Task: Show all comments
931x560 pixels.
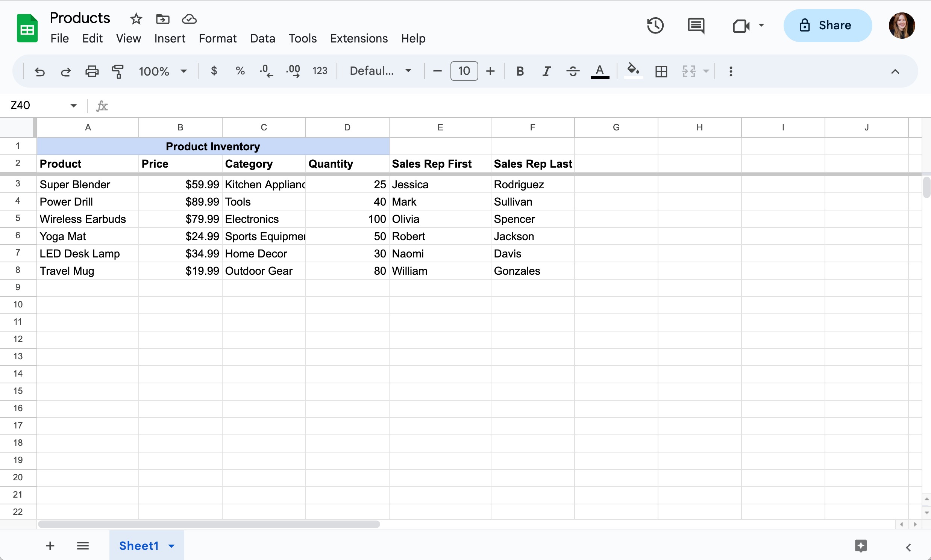Action: pyautogui.click(x=695, y=25)
